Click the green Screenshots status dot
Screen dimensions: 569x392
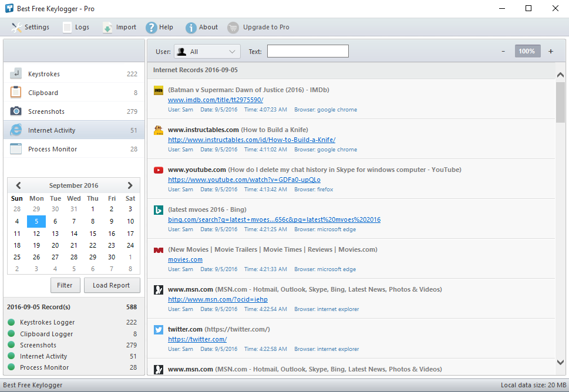tap(11, 345)
